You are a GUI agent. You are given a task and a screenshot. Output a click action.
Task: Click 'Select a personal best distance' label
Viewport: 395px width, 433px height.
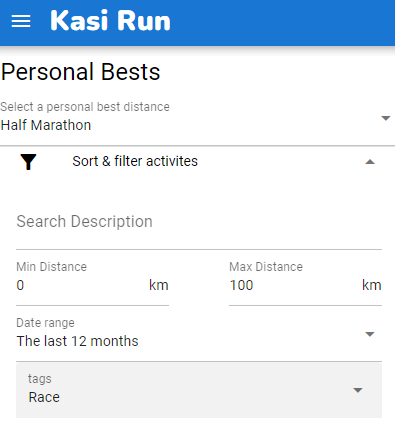85,107
